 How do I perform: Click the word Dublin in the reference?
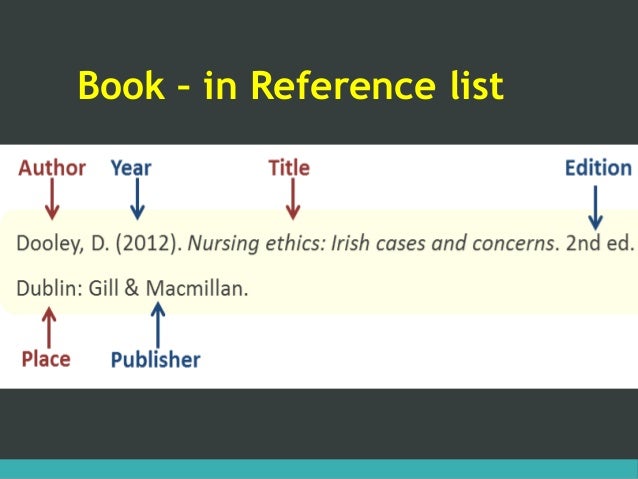click(46, 288)
